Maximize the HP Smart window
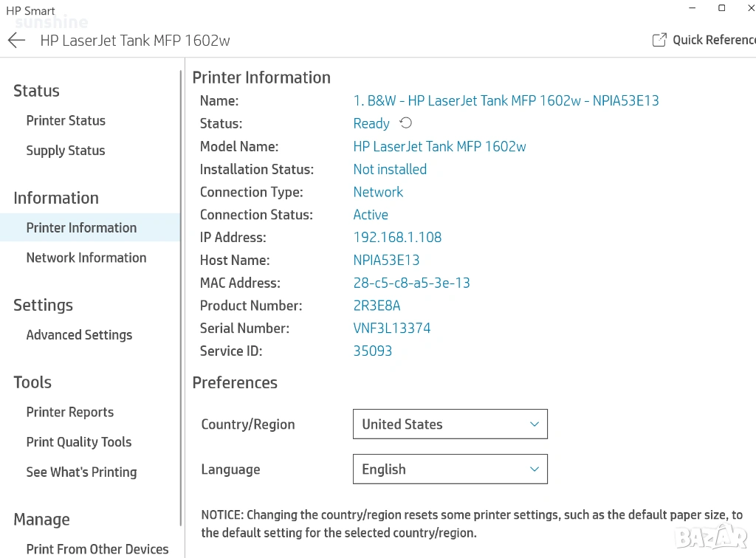 (x=722, y=8)
